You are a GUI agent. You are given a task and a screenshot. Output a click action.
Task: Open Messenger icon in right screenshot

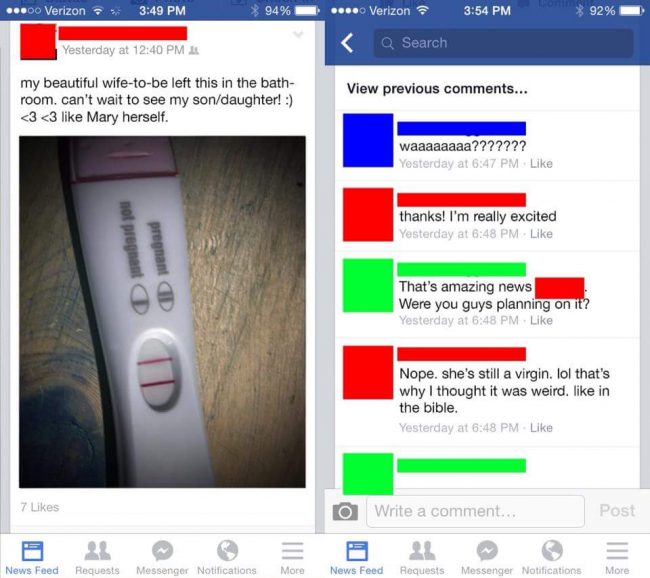tap(487, 558)
